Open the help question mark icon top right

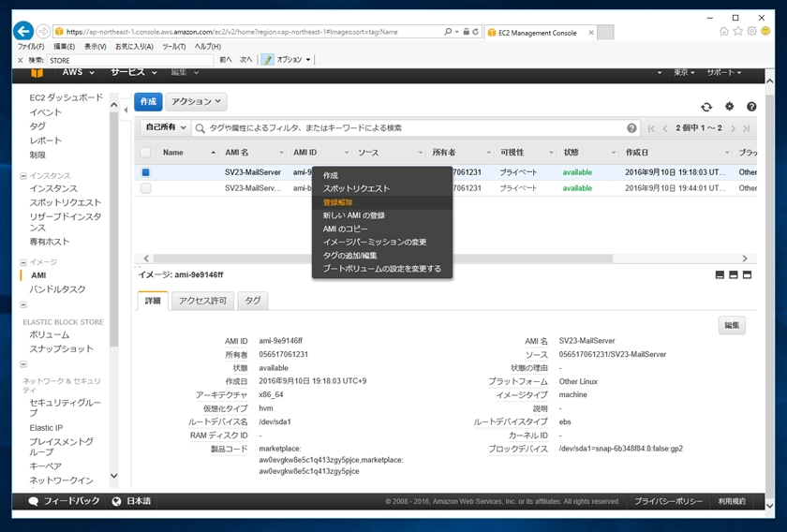(x=751, y=107)
